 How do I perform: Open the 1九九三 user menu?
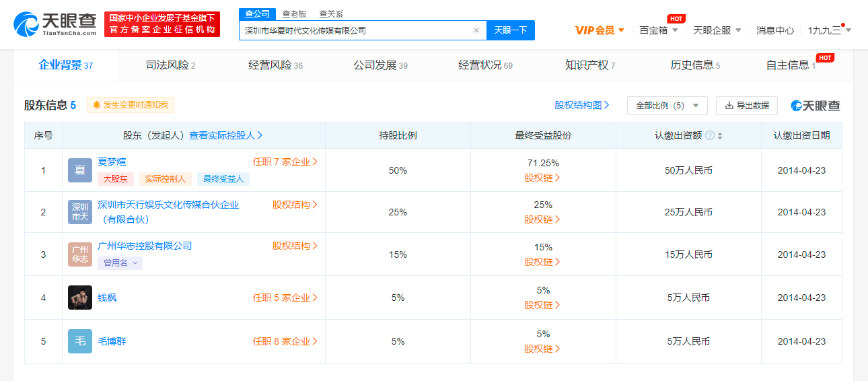pos(830,30)
